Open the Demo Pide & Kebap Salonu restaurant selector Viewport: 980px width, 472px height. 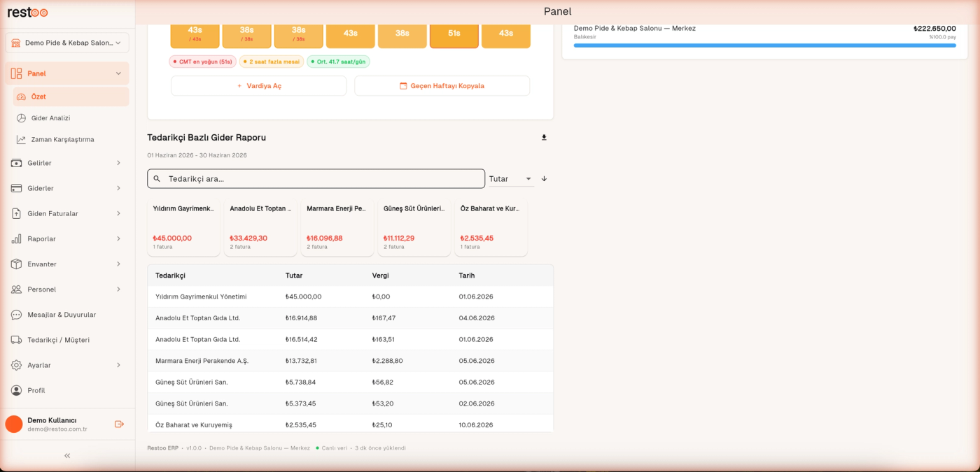(x=67, y=43)
